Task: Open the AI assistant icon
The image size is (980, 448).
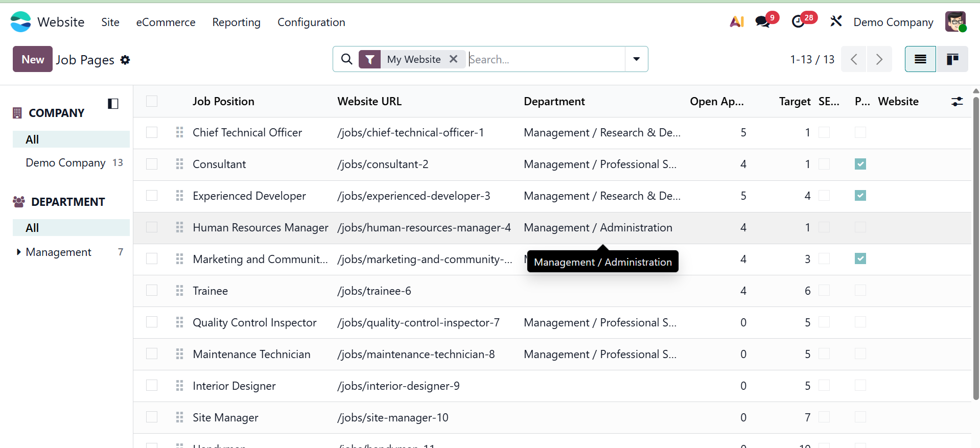Action: [x=736, y=22]
